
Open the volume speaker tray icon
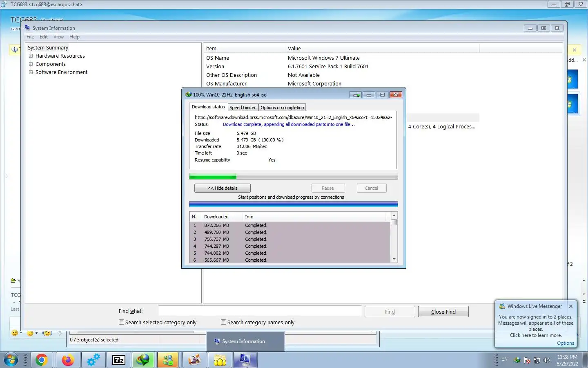[x=547, y=360]
